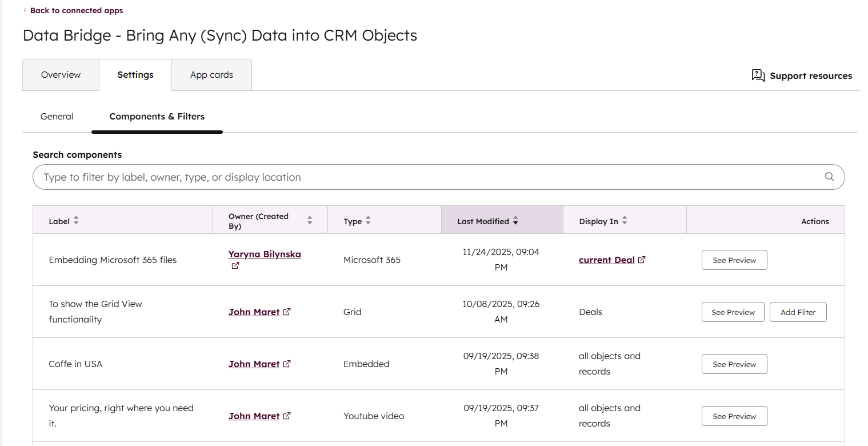Open the current Deal link
This screenshot has height=446, width=868.
pos(606,260)
